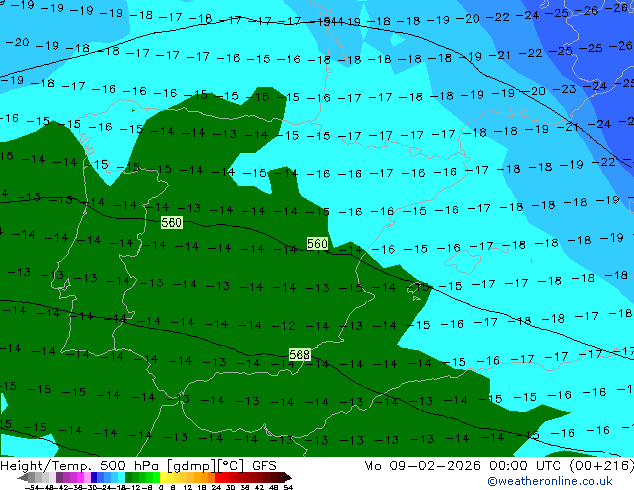Image resolution: width=634 pixels, height=490 pixels.
Task: Click the only -12 temperature value
Action: 283,326
